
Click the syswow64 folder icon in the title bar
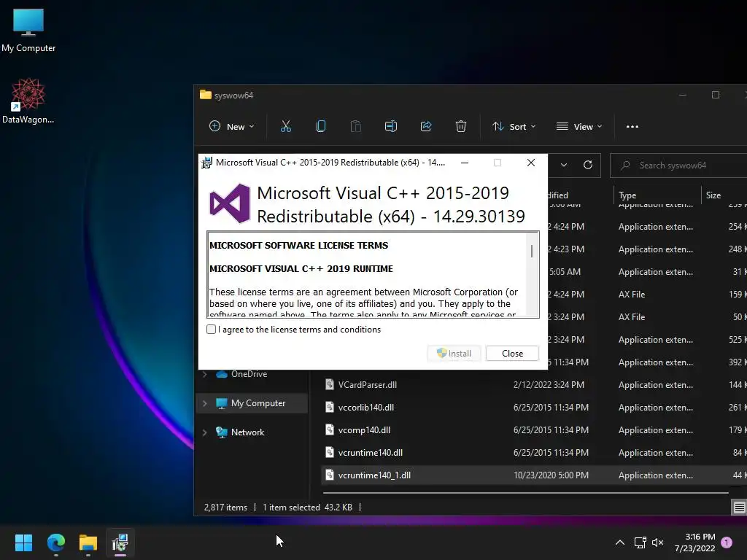pos(205,95)
